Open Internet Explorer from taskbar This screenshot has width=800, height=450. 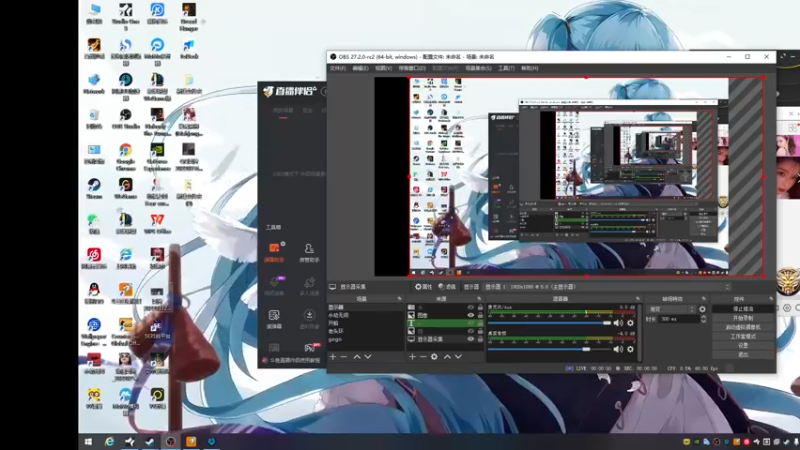109,442
